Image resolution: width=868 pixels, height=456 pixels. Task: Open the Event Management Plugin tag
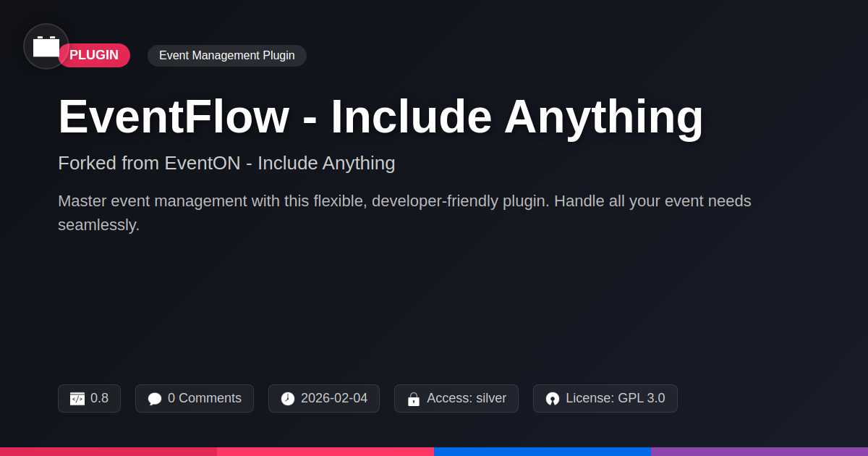pos(227,56)
